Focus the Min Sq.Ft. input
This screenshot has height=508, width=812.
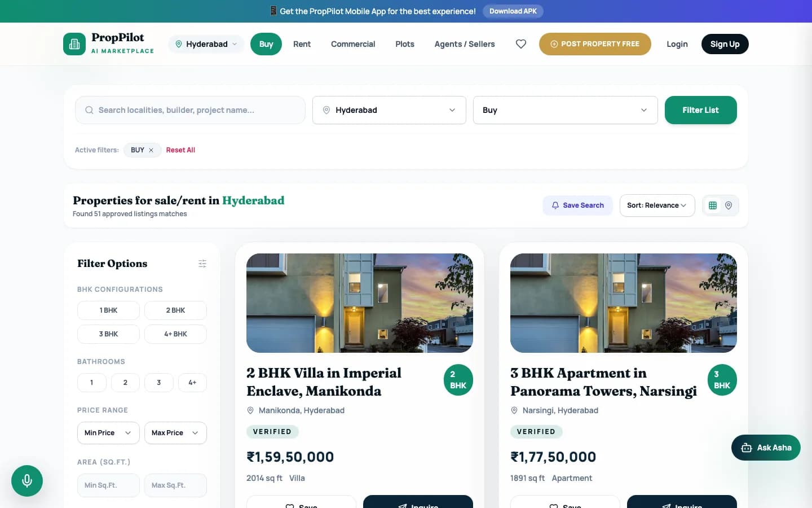(x=108, y=485)
